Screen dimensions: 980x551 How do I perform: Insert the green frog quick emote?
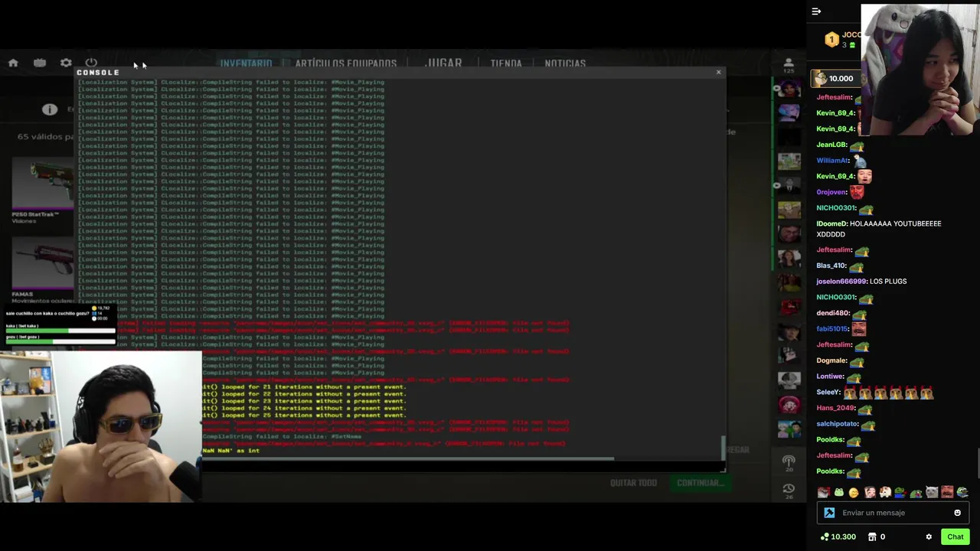[838, 492]
